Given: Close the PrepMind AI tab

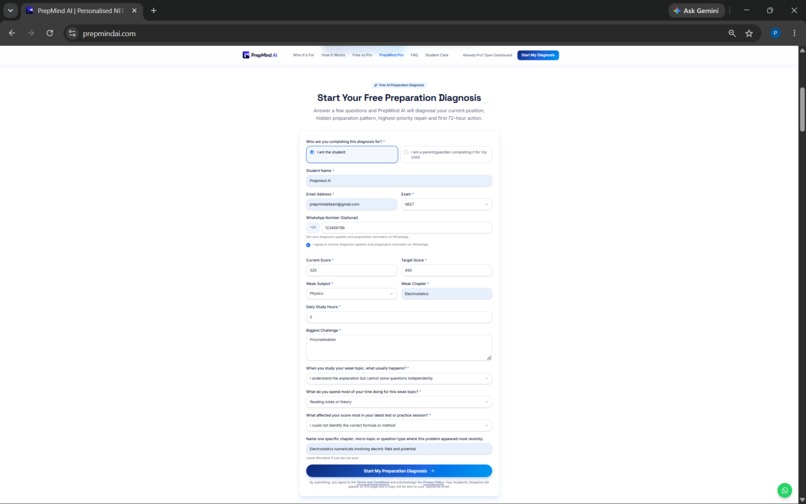Looking at the screenshot, I should coord(134,10).
